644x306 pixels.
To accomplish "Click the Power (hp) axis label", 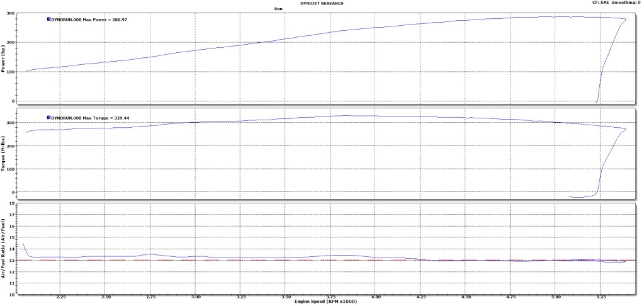I will pyautogui.click(x=4, y=58).
